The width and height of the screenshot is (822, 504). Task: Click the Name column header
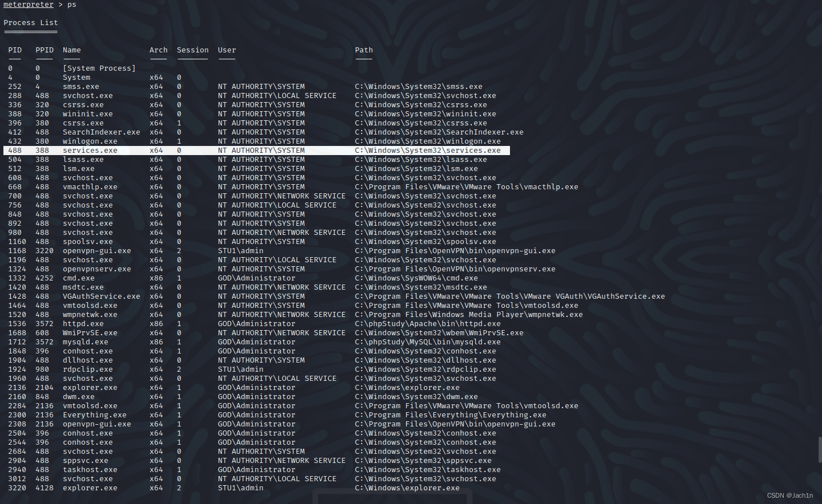(x=72, y=50)
